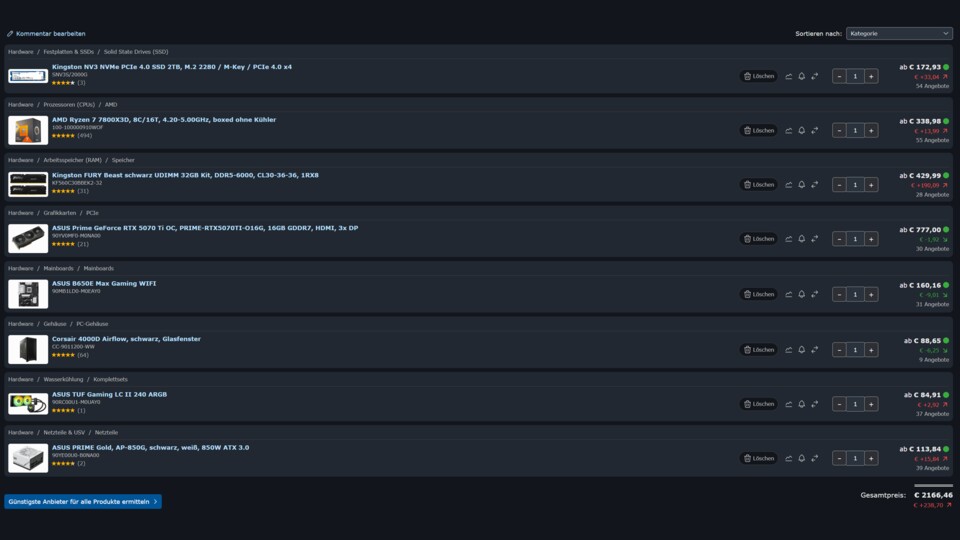960x540 pixels.
Task: Increase quantity of ASUS PRIME Gold power supply
Action: point(871,458)
